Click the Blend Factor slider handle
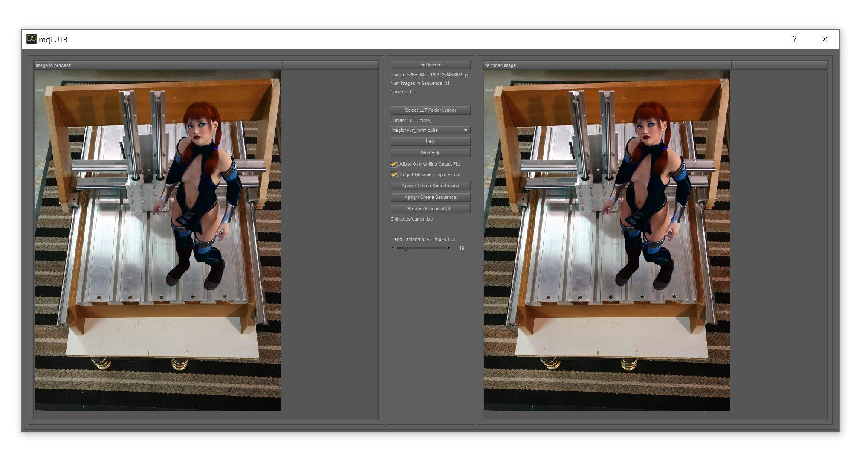 point(405,248)
